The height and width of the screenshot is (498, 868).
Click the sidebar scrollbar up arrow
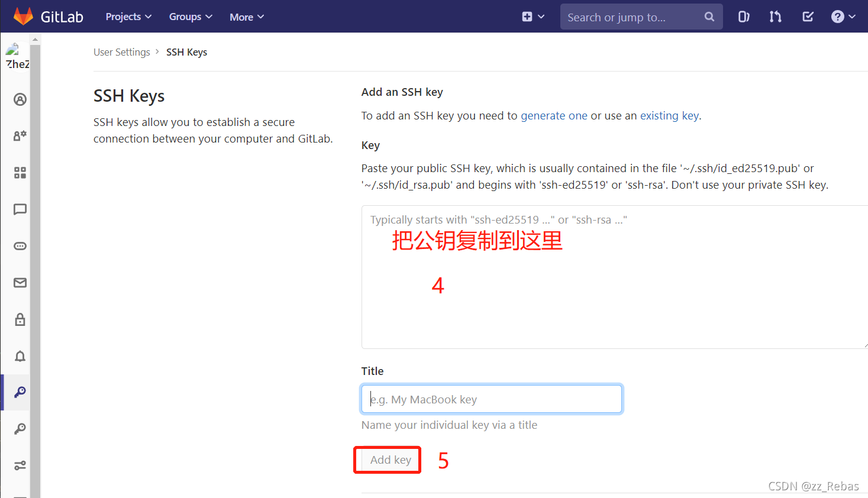[36, 40]
